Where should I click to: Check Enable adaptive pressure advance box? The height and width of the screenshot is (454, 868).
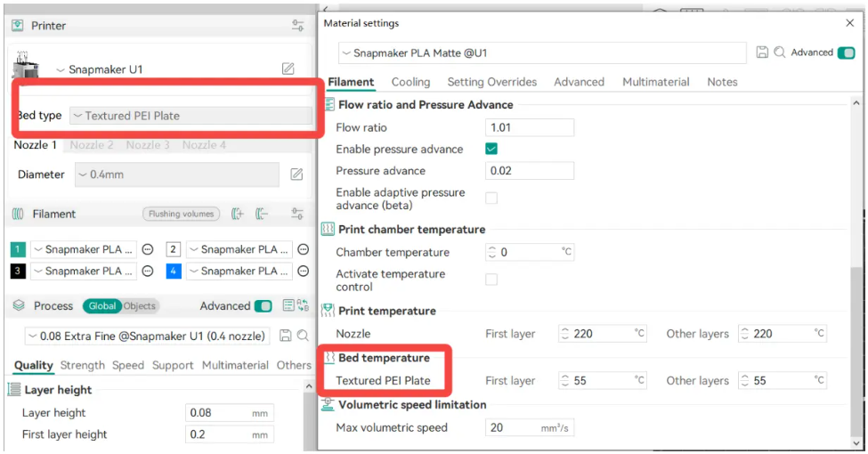pos(491,199)
